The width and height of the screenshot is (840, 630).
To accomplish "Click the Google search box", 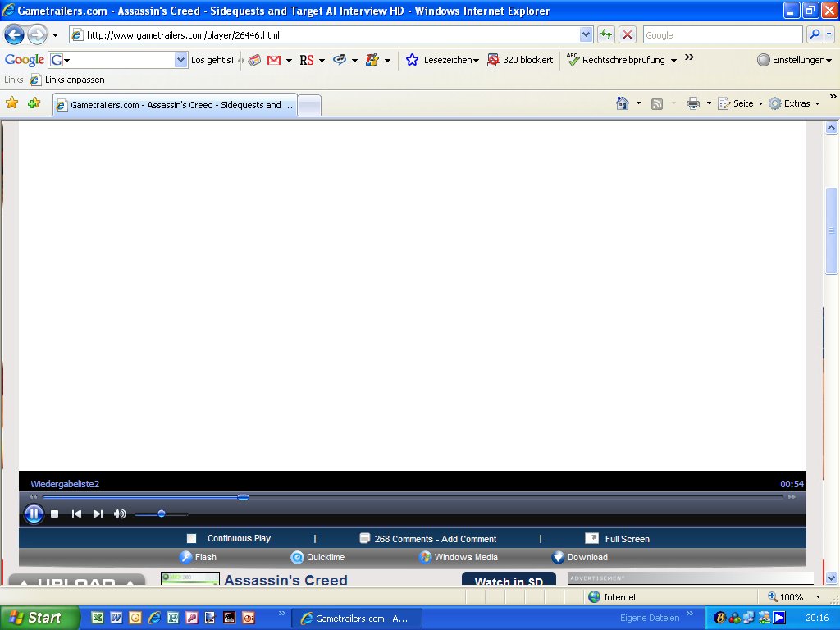I will point(723,34).
